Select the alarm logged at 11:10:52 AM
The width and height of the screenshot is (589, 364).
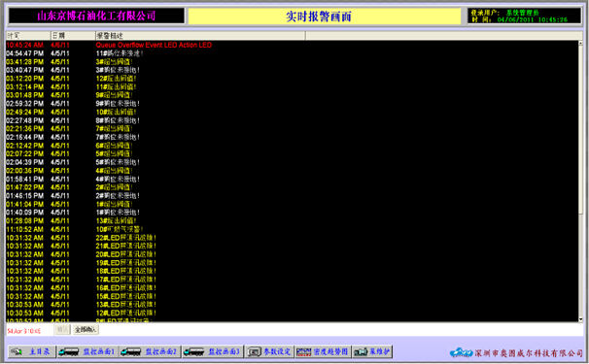pos(292,229)
